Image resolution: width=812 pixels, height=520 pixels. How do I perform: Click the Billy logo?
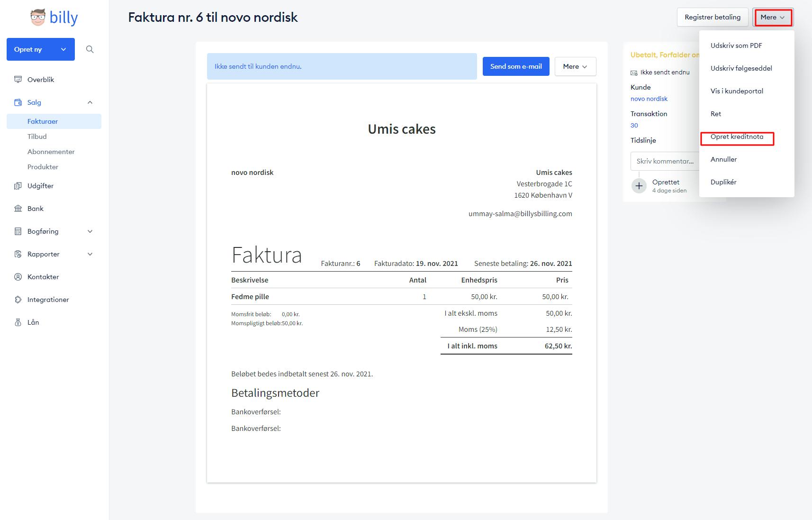coord(54,18)
